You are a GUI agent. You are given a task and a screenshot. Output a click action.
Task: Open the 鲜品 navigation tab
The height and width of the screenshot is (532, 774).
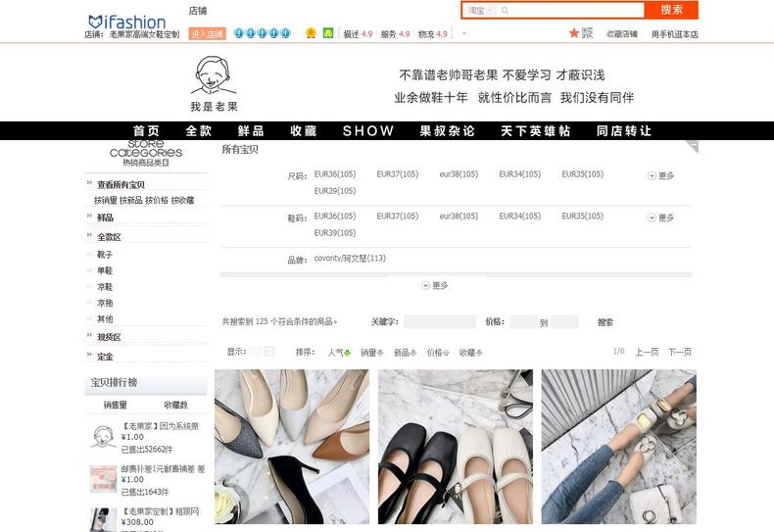tap(251, 131)
